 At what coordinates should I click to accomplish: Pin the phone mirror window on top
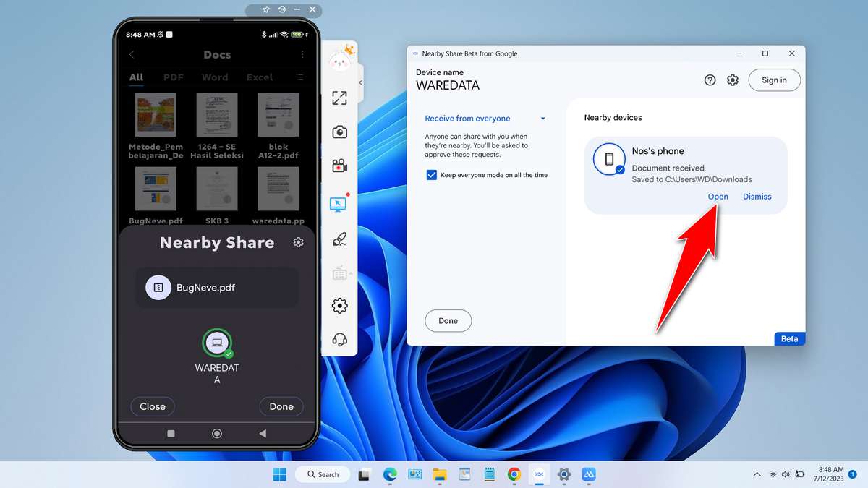coord(265,9)
